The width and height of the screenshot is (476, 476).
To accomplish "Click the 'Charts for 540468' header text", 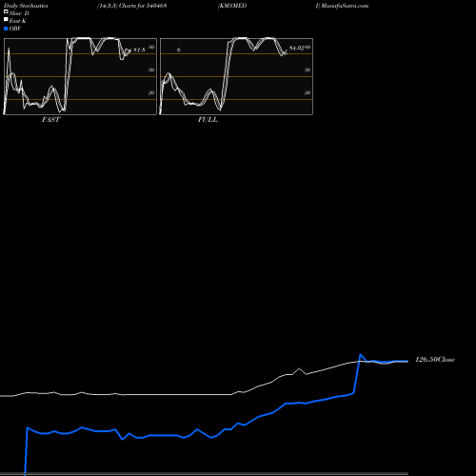I will 143,6.
